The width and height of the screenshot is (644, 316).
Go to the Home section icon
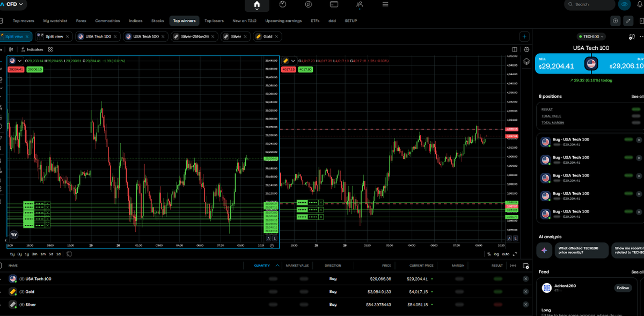[257, 5]
